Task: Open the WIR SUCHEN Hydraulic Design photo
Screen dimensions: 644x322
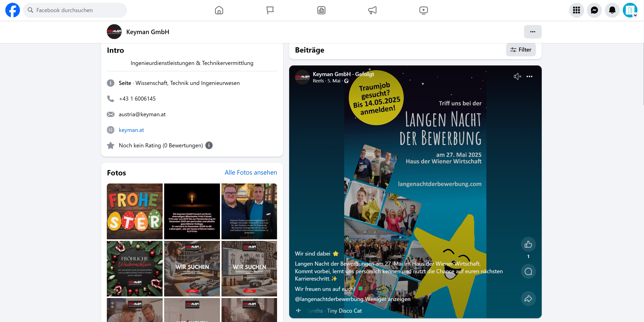Action: click(x=249, y=268)
